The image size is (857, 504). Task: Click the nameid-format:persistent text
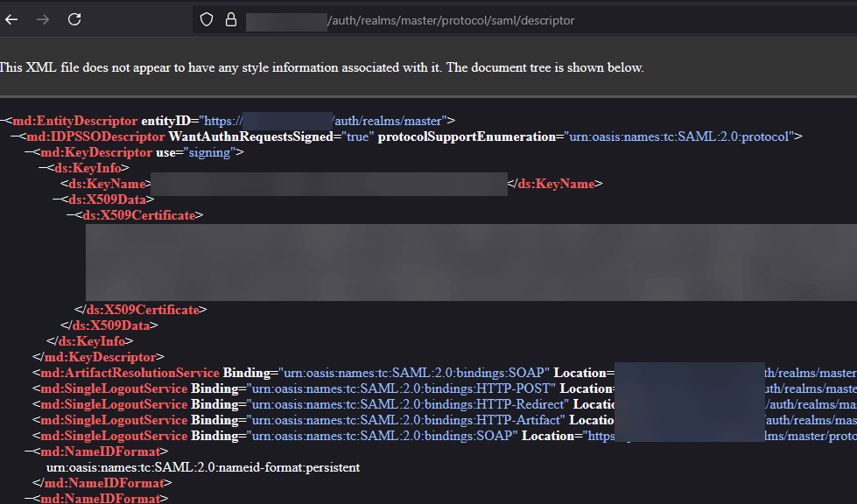(203, 467)
